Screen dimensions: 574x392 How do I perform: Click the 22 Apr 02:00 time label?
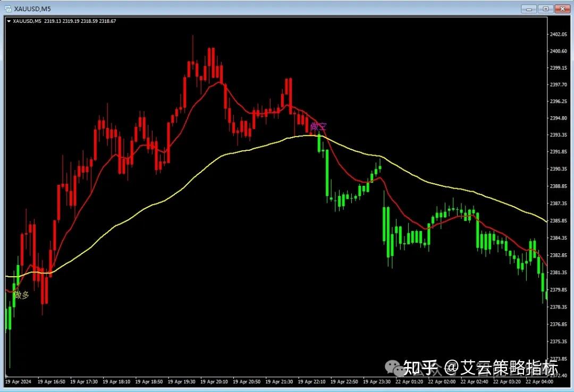tap(442, 382)
